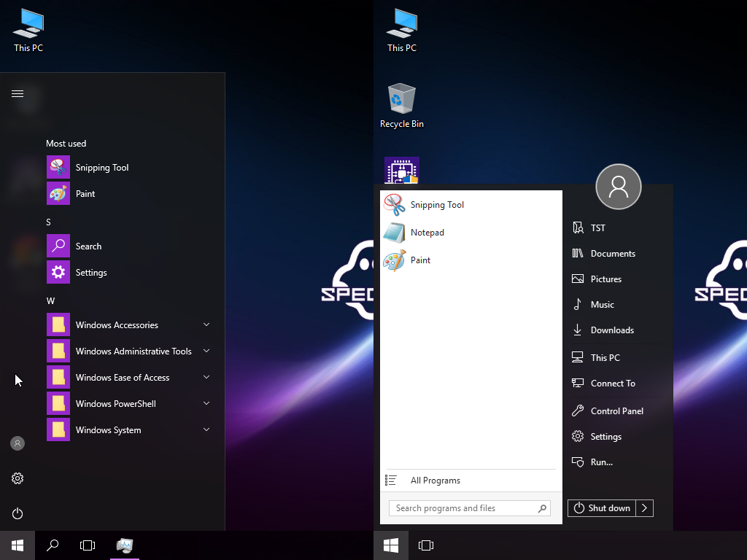Screen dimensions: 747x560
Task: Expand Windows PowerShell chevron
Action: [x=206, y=403]
